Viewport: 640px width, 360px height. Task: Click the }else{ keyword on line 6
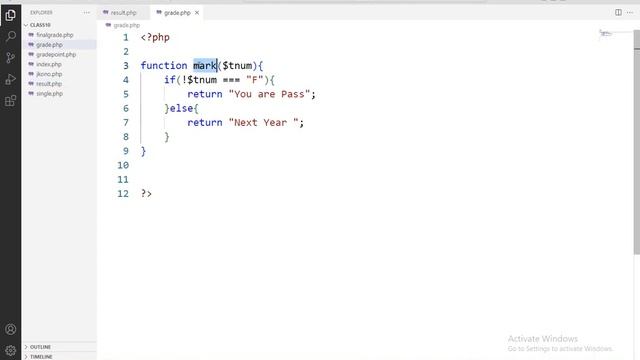click(x=181, y=109)
